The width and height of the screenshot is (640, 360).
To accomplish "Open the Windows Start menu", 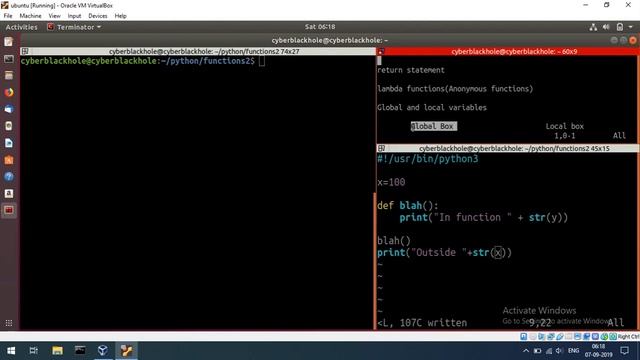I will tap(11, 351).
